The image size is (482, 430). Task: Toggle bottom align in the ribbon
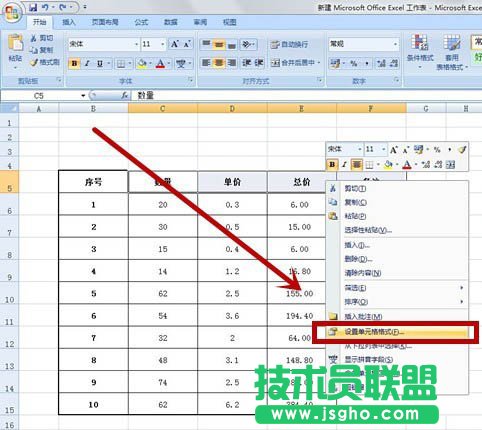(232, 44)
